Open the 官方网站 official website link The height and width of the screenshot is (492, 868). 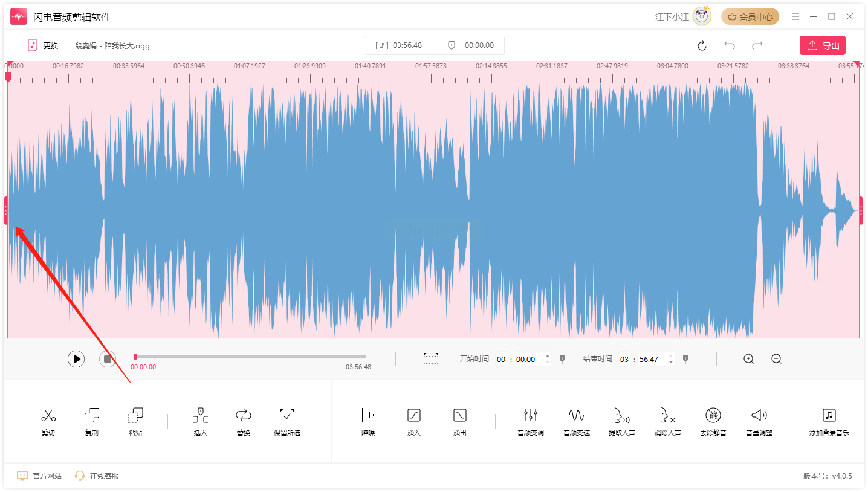[39, 476]
